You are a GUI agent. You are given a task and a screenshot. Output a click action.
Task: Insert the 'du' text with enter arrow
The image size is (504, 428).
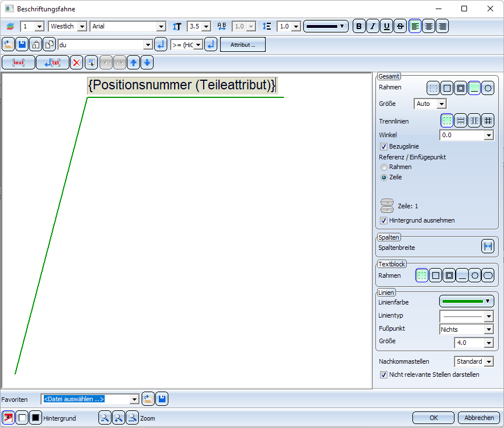(x=161, y=45)
